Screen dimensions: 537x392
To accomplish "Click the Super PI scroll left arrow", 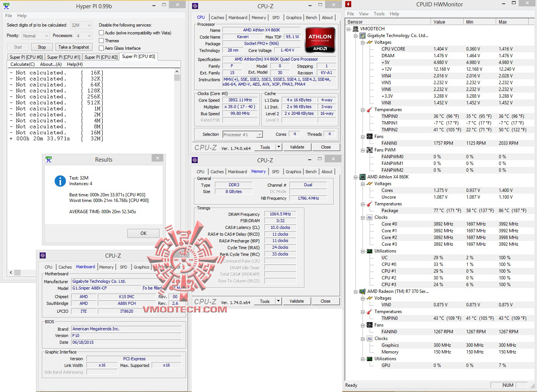I will [x=11, y=272].
